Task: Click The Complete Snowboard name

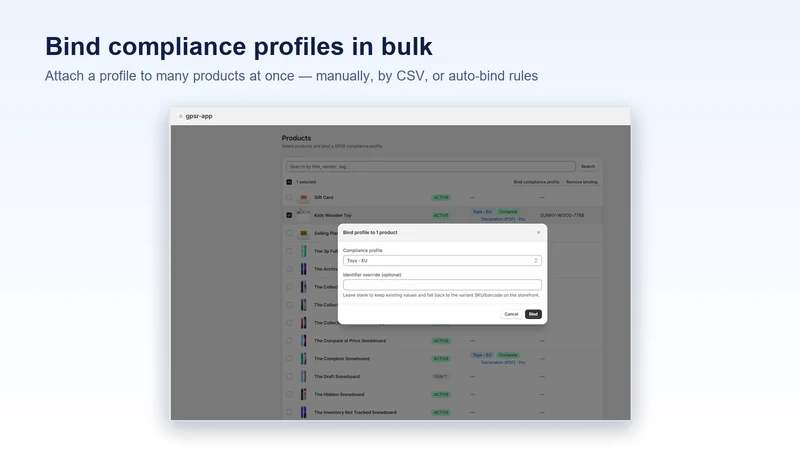Action: [x=342, y=359]
